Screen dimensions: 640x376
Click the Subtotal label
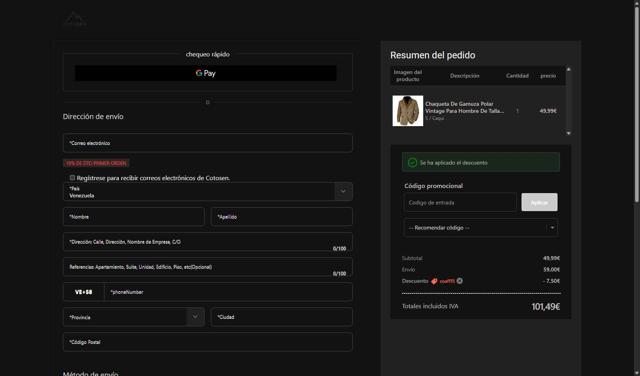412,258
